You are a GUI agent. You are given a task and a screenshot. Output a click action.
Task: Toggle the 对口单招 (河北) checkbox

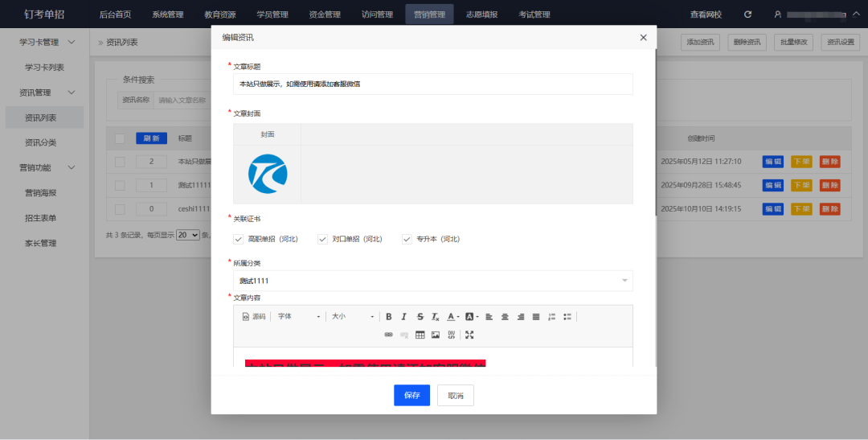(x=323, y=239)
